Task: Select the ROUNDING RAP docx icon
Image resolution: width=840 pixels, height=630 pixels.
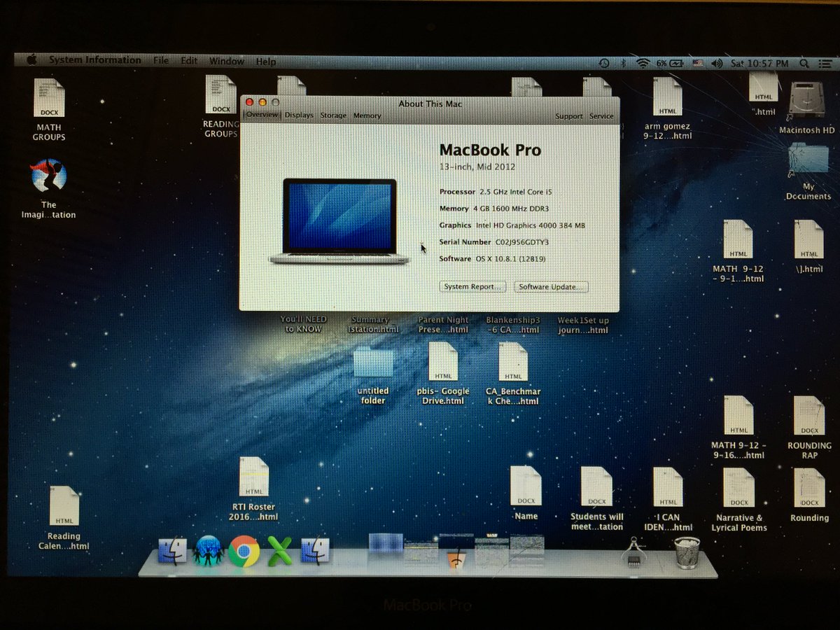Action: pyautogui.click(x=809, y=416)
